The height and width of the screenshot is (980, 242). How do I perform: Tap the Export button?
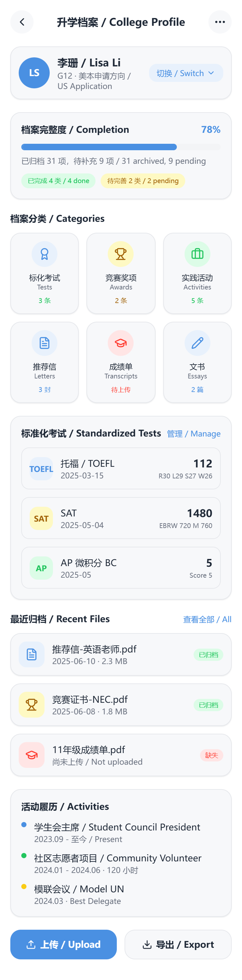point(178,944)
